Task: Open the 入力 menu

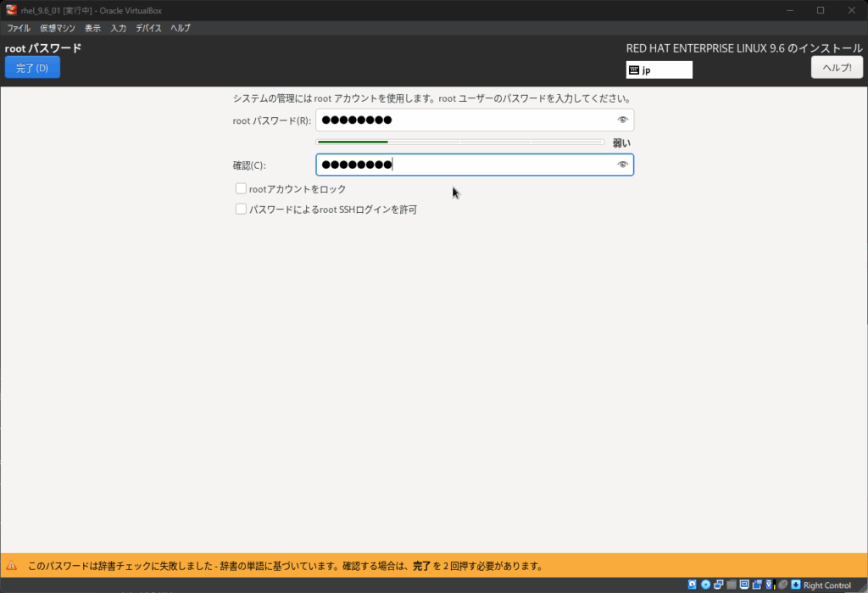Action: coord(119,28)
